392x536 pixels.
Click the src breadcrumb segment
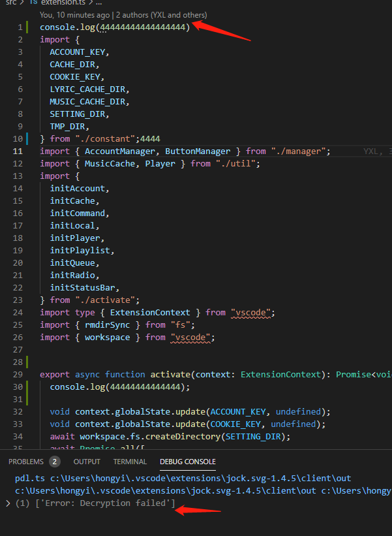tap(11, 3)
